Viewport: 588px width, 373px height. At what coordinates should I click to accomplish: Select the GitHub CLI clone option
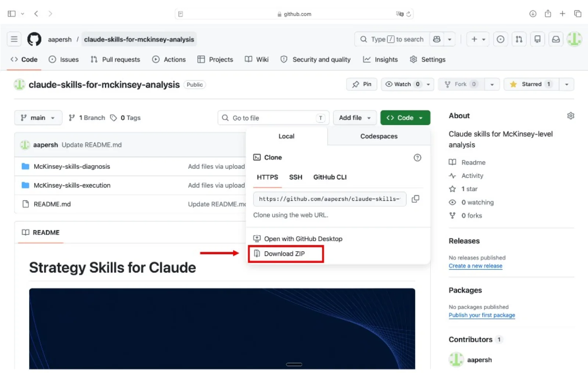point(330,177)
